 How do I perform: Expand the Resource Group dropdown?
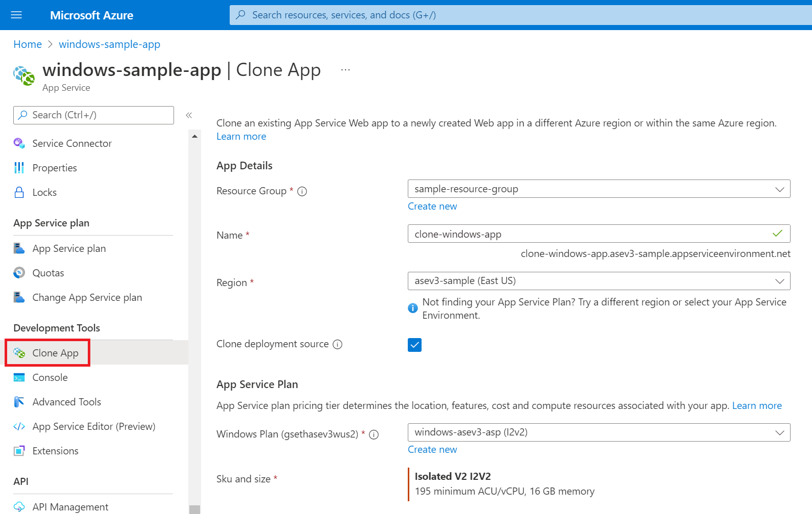(x=599, y=189)
